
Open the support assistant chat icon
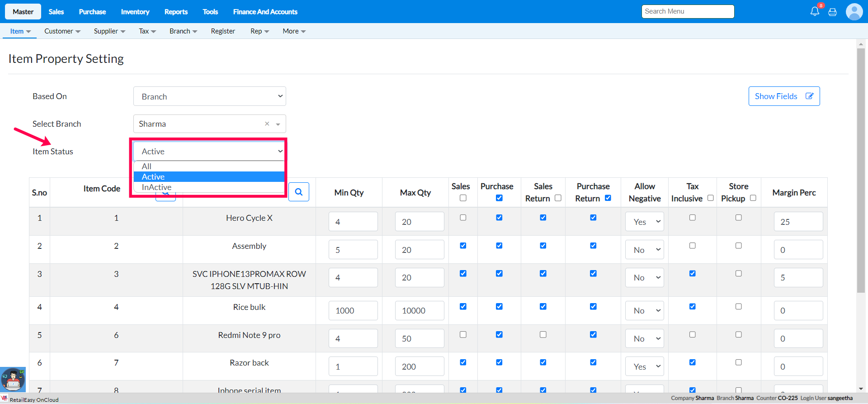(13, 379)
